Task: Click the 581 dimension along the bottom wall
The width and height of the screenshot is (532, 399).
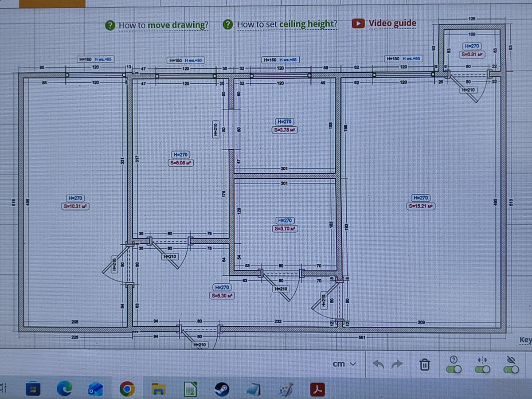Action: (x=362, y=337)
